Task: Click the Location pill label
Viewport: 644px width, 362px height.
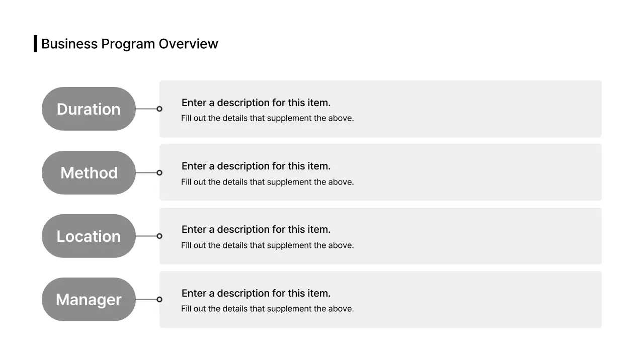Action: click(x=89, y=236)
